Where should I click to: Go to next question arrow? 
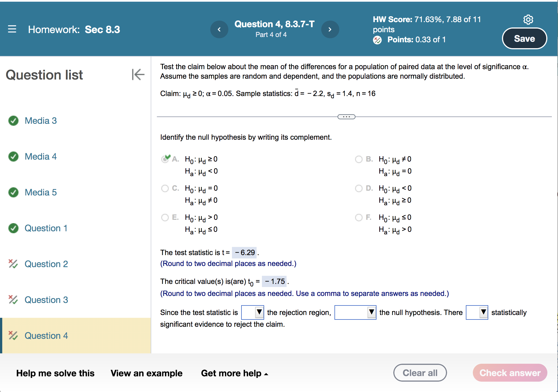point(330,29)
